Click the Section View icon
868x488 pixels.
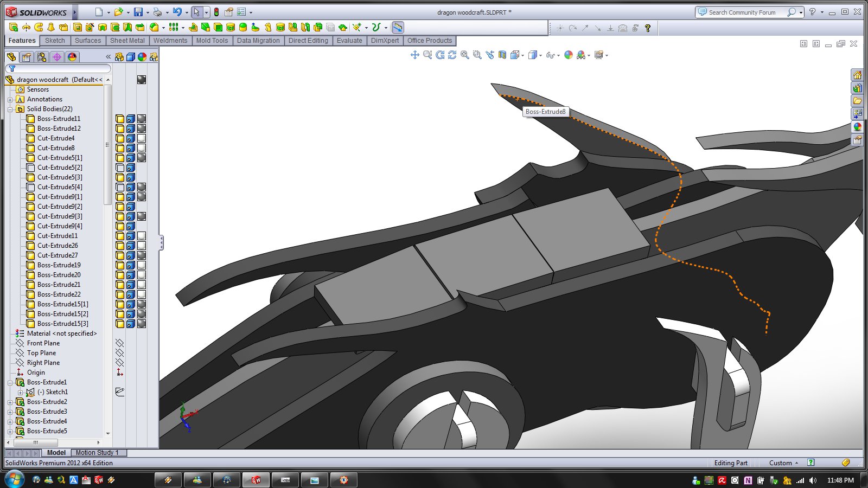tap(502, 55)
